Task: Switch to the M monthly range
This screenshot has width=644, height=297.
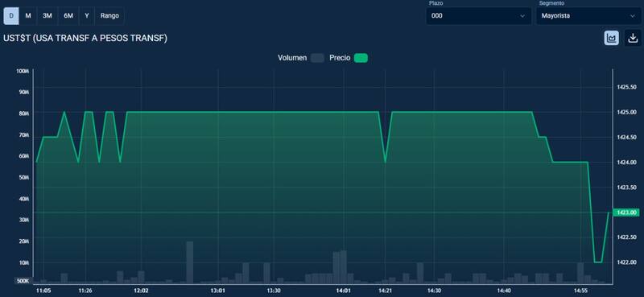Action: [28, 16]
